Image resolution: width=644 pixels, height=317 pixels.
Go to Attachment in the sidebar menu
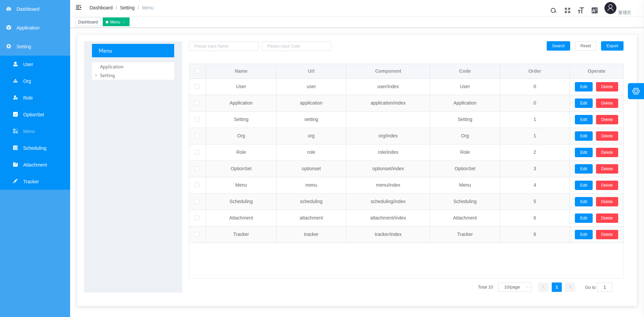(35, 165)
